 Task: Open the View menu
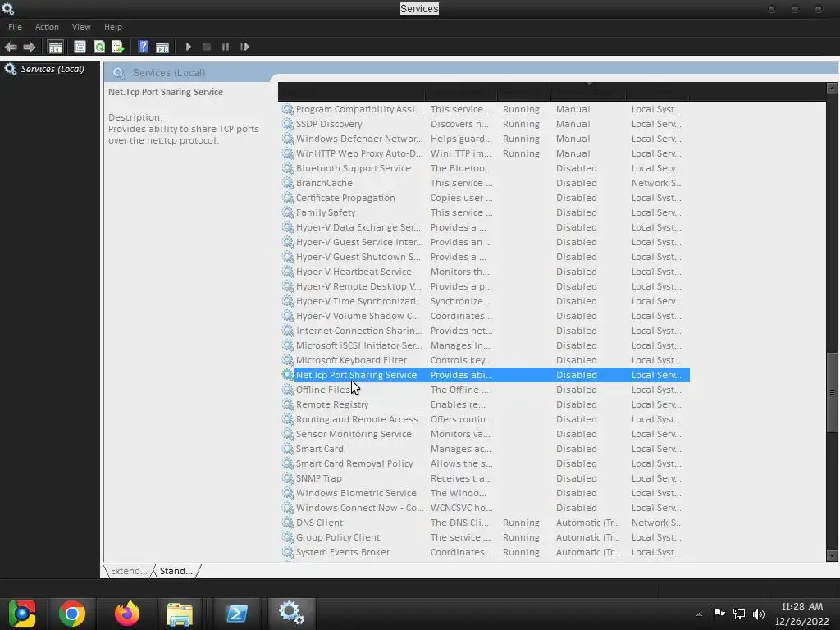click(x=81, y=27)
